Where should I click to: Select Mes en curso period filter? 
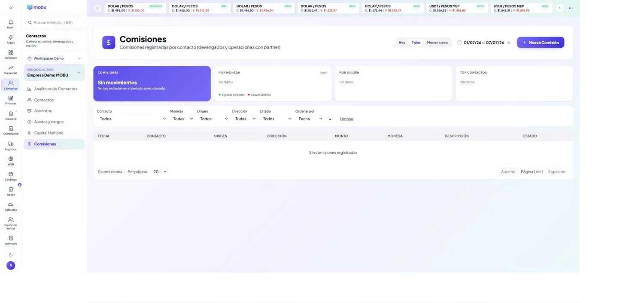(437, 43)
